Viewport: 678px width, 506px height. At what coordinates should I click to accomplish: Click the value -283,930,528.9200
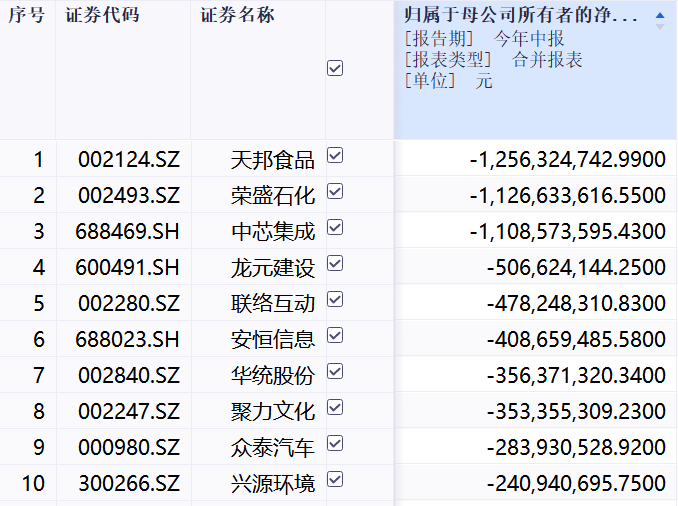tap(576, 447)
